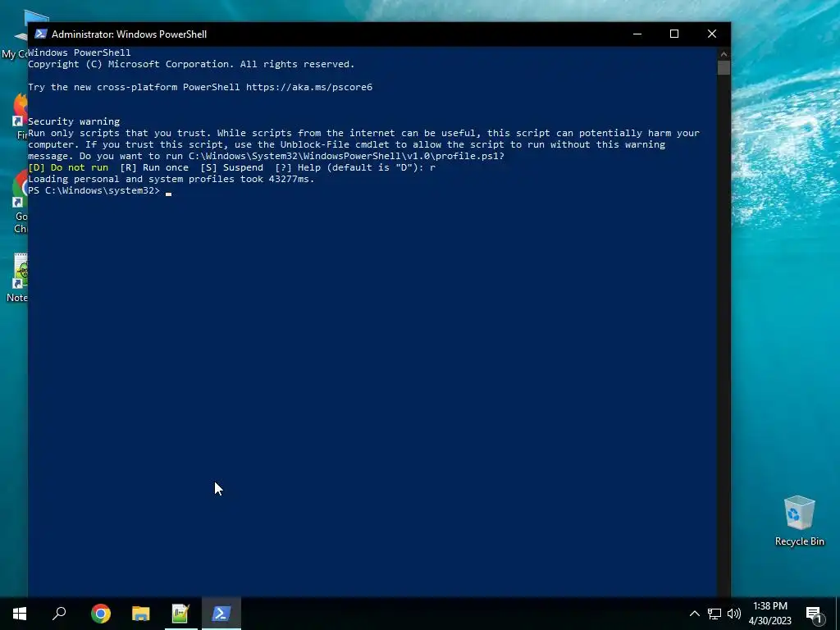Screen dimensions: 840x630
Task: Minimize the PowerShell window
Action: pos(637,34)
